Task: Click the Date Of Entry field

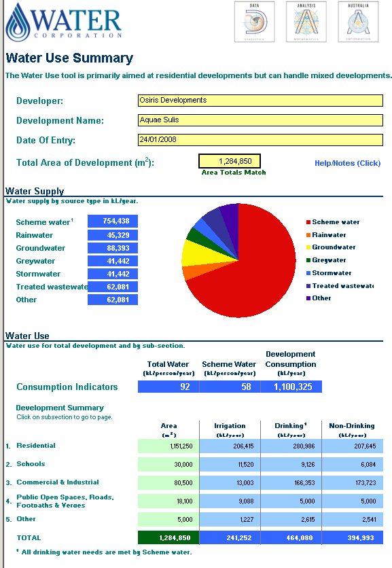Action: click(260, 140)
